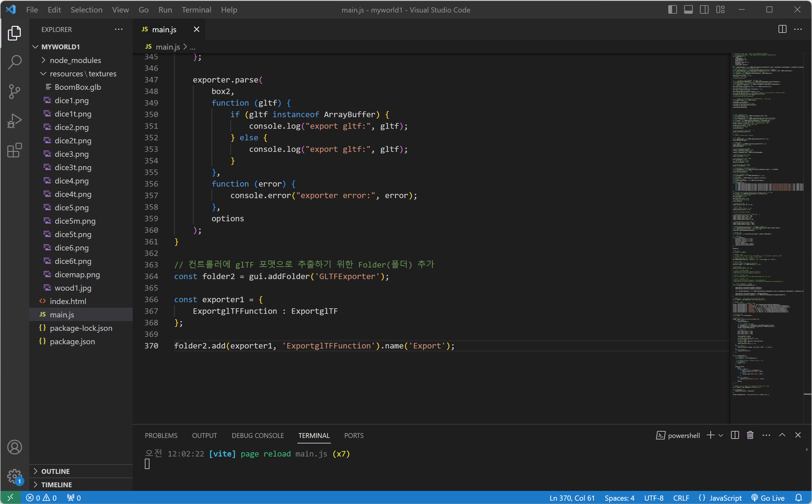The width and height of the screenshot is (812, 504).
Task: Expand the node_modules folder
Action: [75, 60]
